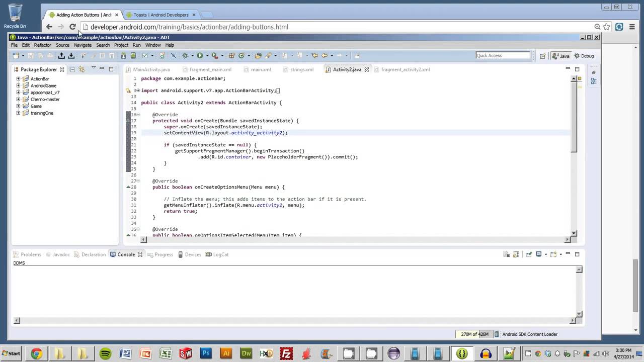This screenshot has width=644, height=362.
Task: Click the New wizard toolbar icon
Action: pyautogui.click(x=16, y=55)
